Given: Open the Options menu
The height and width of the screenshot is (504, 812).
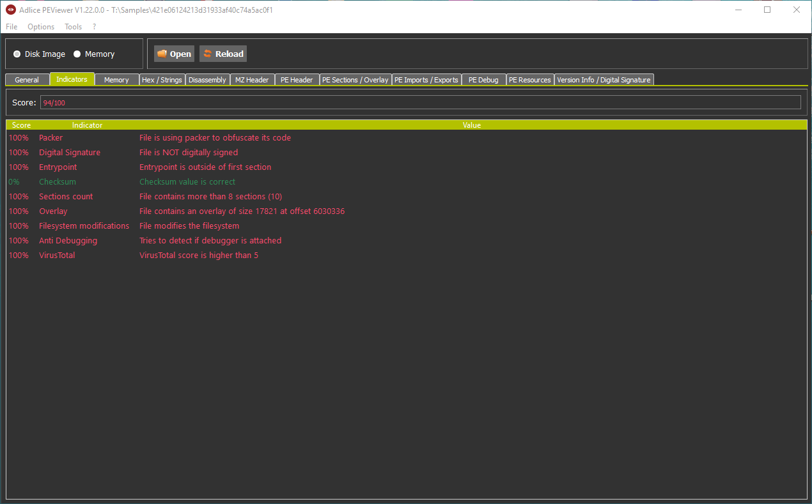Looking at the screenshot, I should click(41, 27).
